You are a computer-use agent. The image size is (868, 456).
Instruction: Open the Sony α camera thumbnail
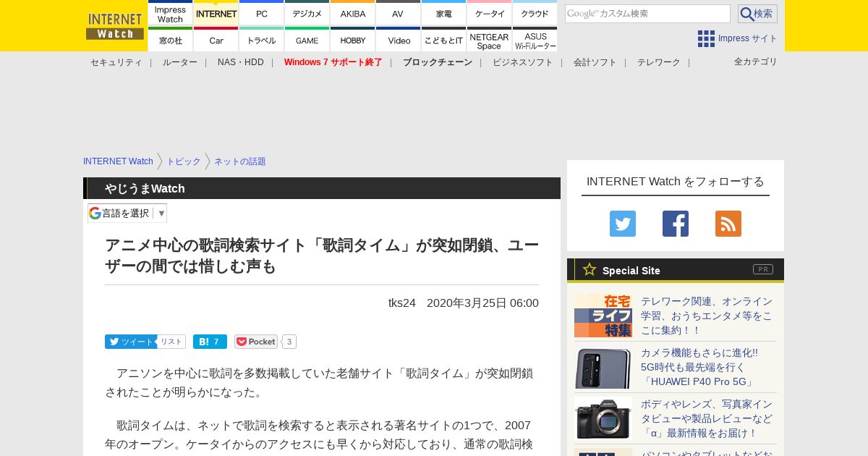[603, 418]
